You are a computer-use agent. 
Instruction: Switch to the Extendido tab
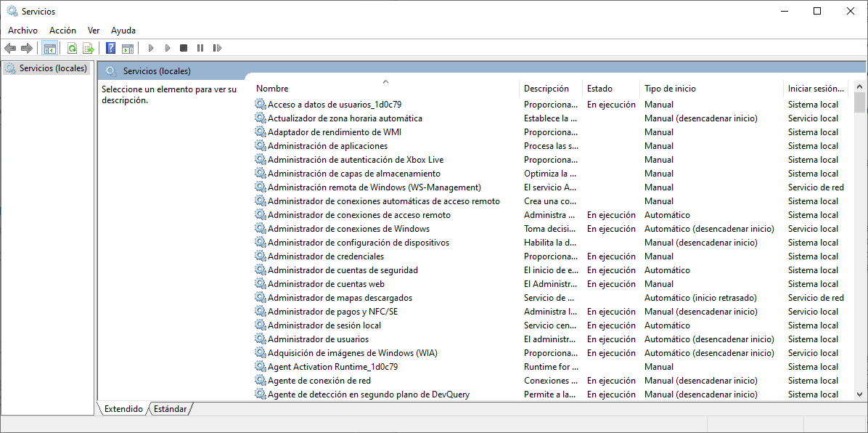pos(123,409)
